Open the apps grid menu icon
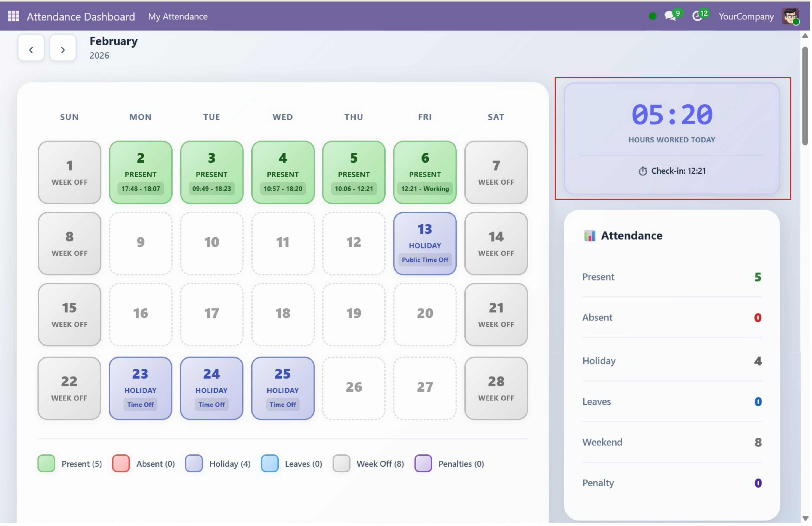Viewport: 812px width, 526px height. coord(13,16)
